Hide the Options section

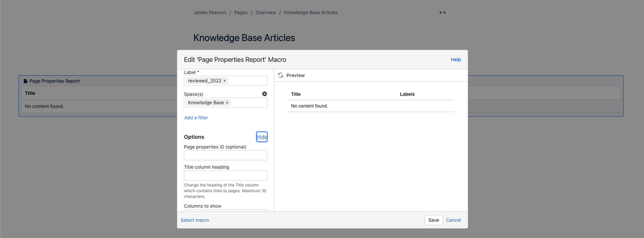(x=262, y=137)
